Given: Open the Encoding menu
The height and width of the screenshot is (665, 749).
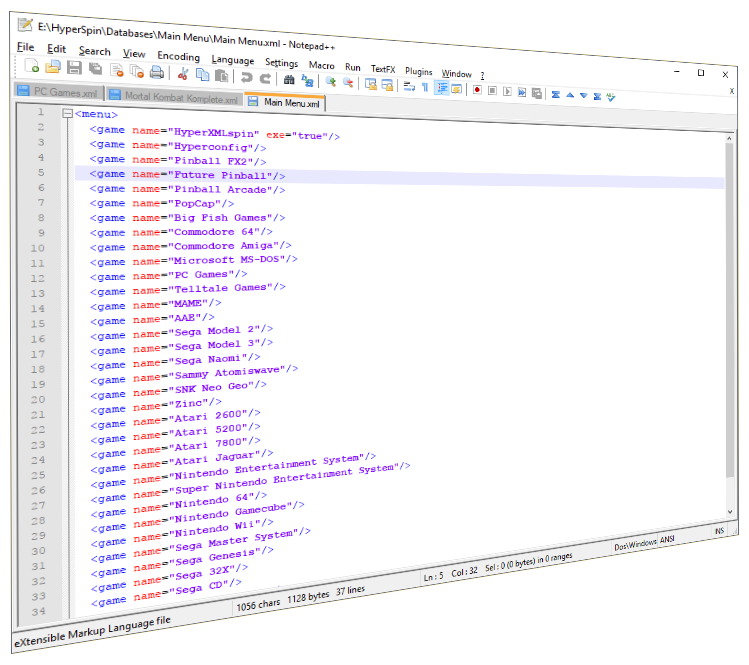Looking at the screenshot, I should click(178, 56).
